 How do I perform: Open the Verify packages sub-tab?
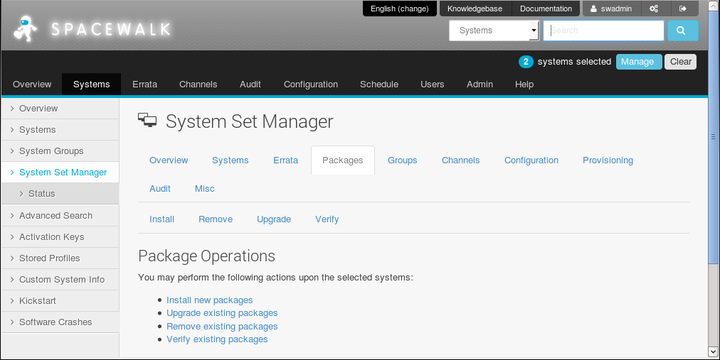coord(327,219)
